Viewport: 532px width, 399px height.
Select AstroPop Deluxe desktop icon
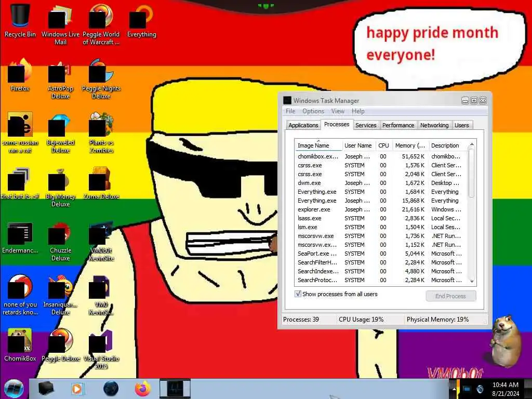pyautogui.click(x=60, y=79)
